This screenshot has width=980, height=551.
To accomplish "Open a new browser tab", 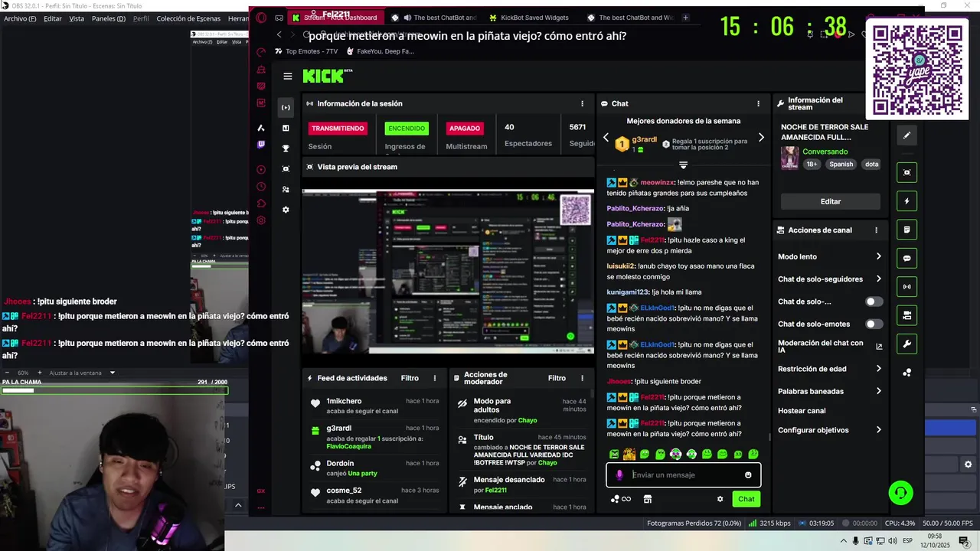I will 685,18.
